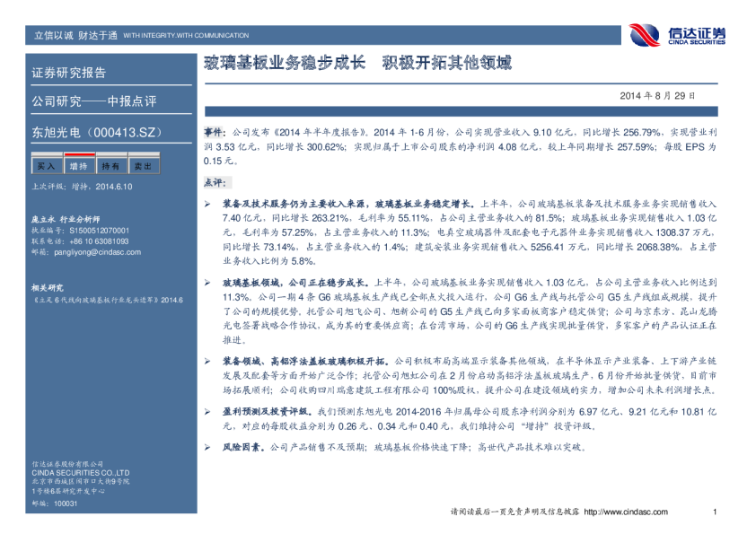Click the arrow bullet before 装备领域、高铝浮法 paragraph
The image size is (756, 534).
point(207,360)
